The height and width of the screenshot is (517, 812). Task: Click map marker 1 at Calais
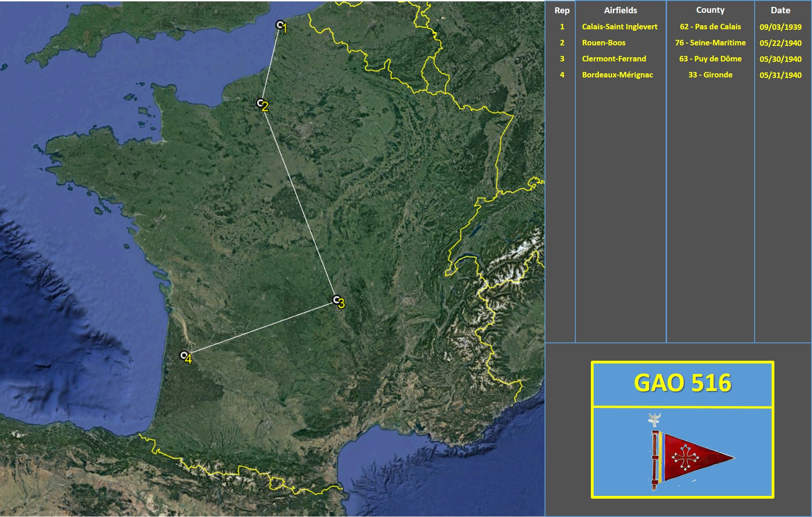tap(280, 25)
